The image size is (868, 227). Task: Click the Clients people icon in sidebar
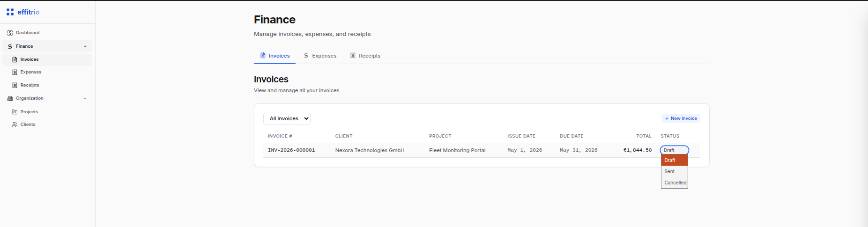coord(15,124)
